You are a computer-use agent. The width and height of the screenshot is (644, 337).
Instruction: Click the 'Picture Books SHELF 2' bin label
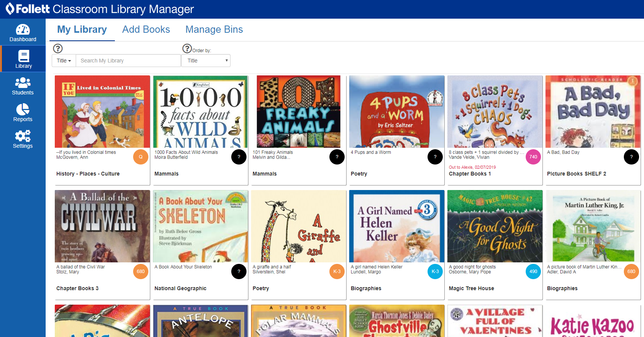click(577, 174)
